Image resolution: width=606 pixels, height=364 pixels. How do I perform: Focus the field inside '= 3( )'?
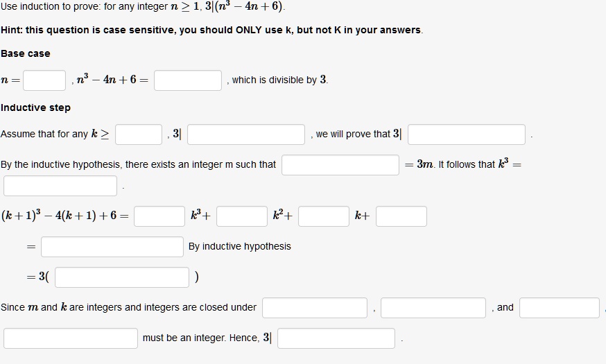(122, 277)
